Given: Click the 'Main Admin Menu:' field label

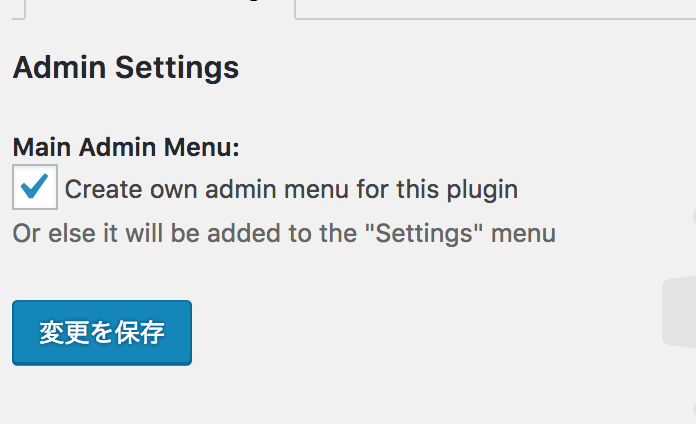Looking at the screenshot, I should [x=126, y=147].
